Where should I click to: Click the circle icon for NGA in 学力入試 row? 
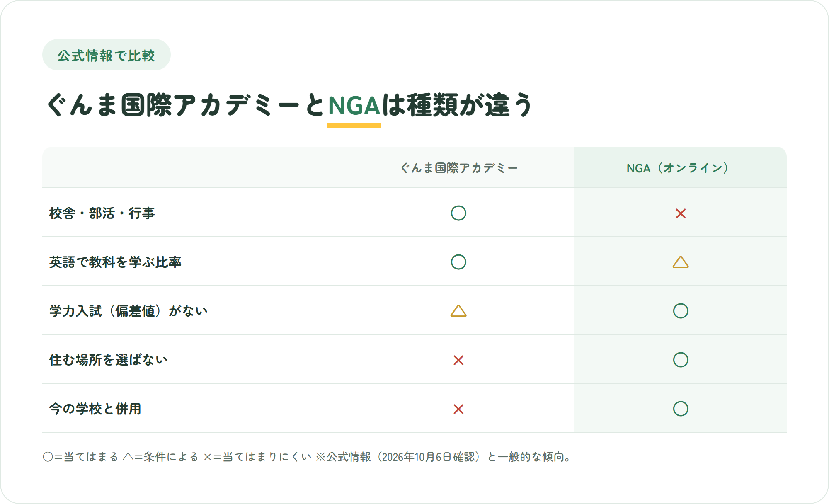[681, 311]
